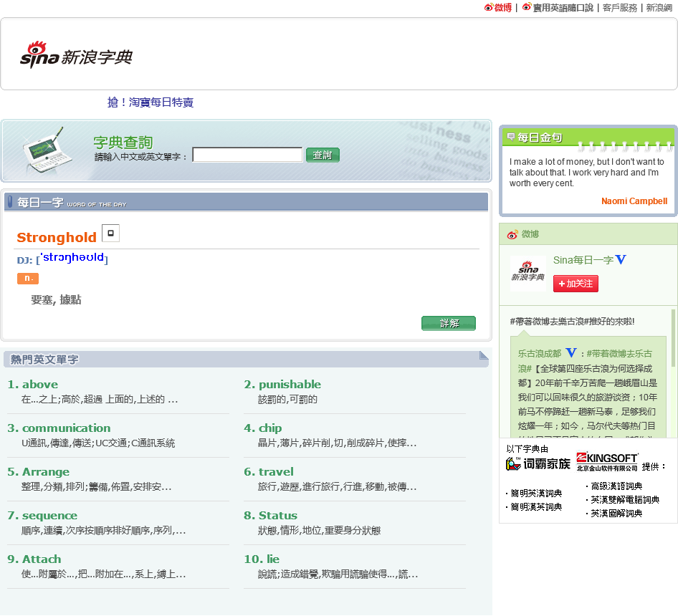Open the Stronghold word of the day
Image resolution: width=678 pixels, height=616 pixels.
tap(57, 237)
